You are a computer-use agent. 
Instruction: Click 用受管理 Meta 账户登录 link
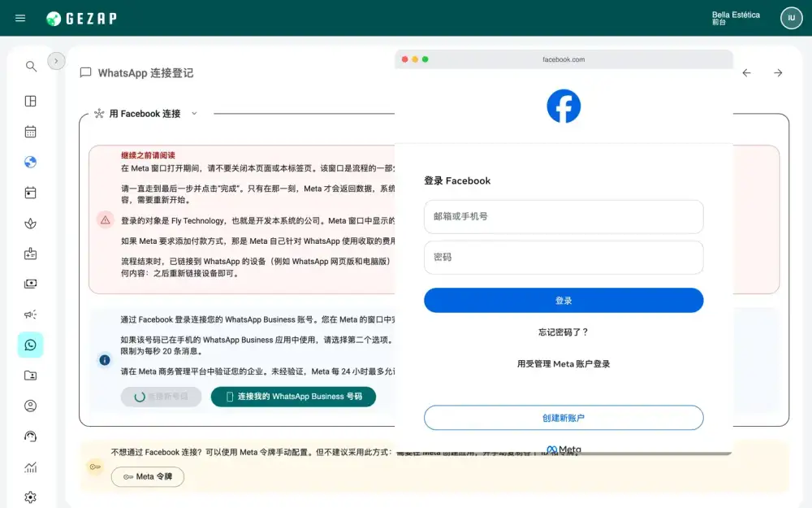(564, 364)
